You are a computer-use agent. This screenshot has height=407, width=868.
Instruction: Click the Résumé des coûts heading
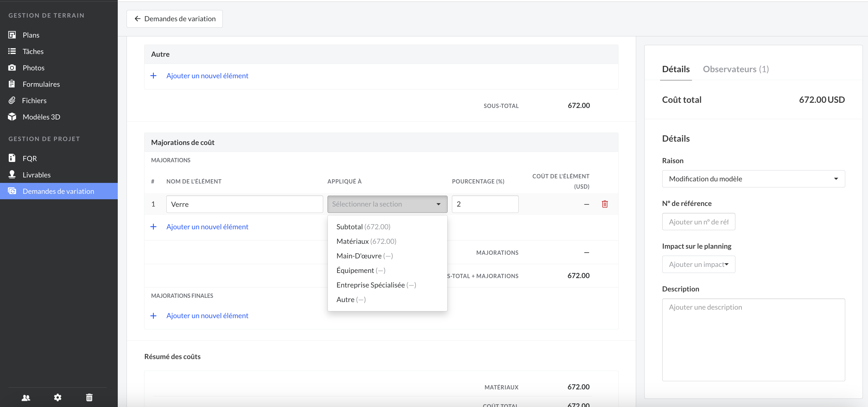pos(172,356)
